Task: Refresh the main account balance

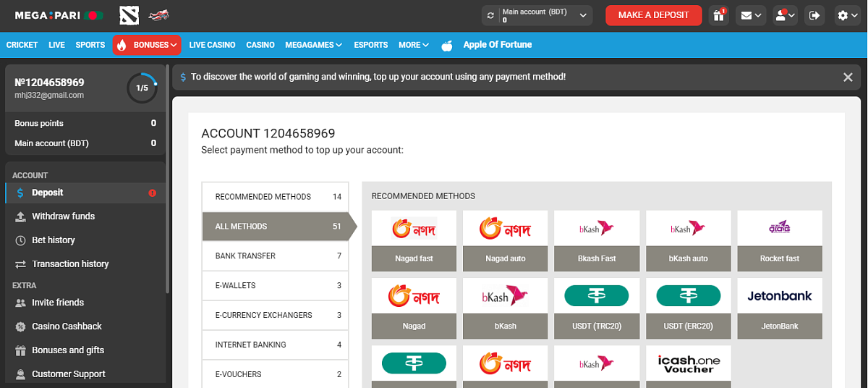Action: (491, 15)
